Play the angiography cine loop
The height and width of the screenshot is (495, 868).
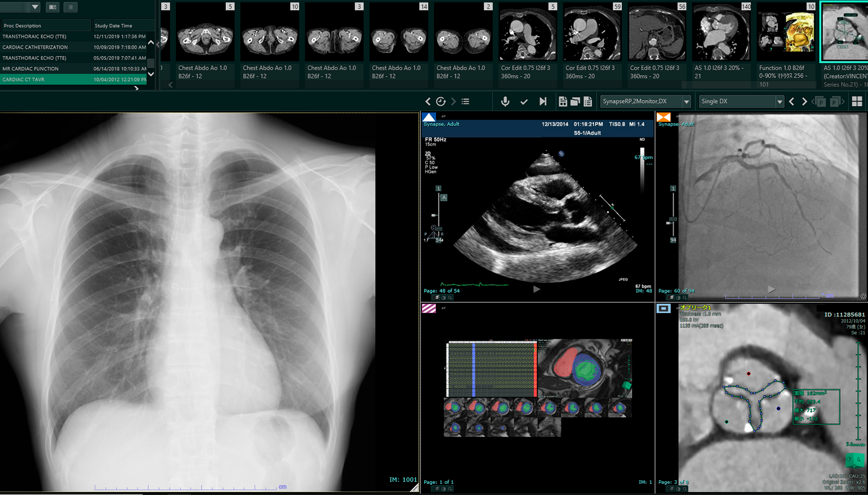click(x=772, y=289)
